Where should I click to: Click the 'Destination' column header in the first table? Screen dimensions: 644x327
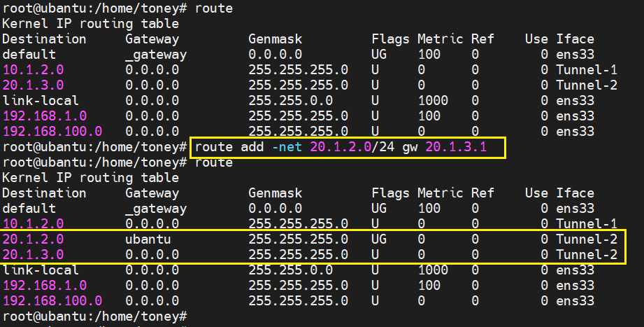click(x=44, y=39)
